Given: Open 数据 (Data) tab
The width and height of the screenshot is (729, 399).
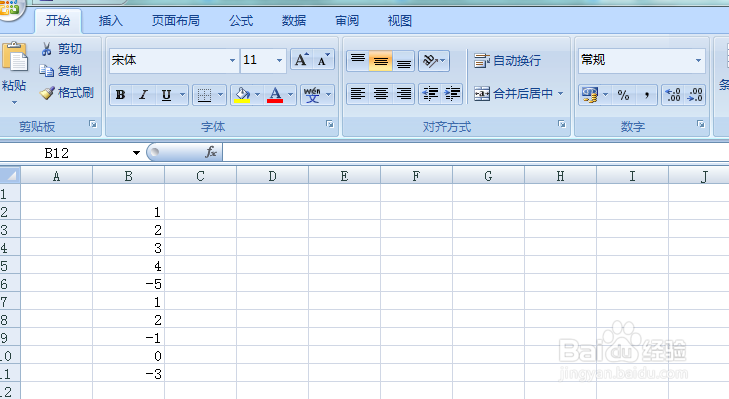Looking at the screenshot, I should (294, 21).
